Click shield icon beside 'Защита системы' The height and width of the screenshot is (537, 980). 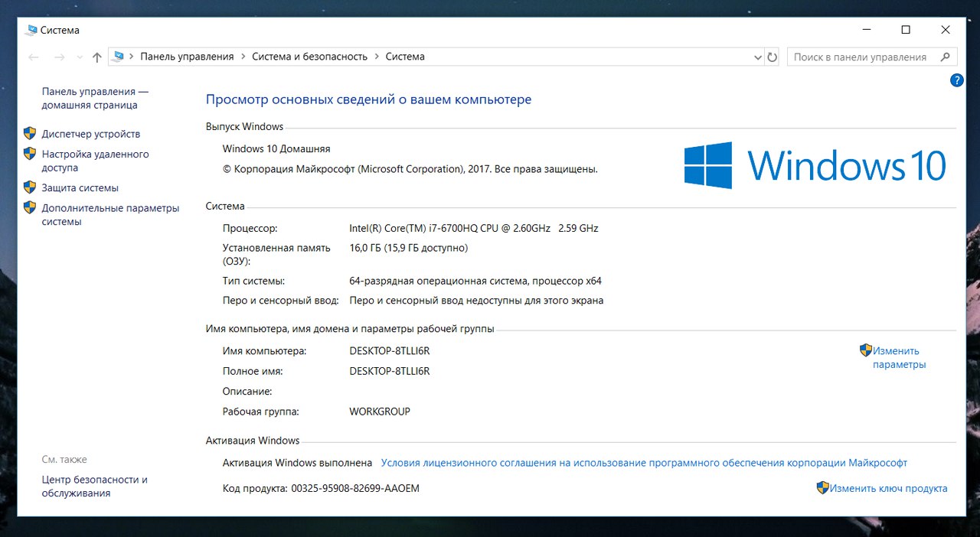tap(30, 187)
